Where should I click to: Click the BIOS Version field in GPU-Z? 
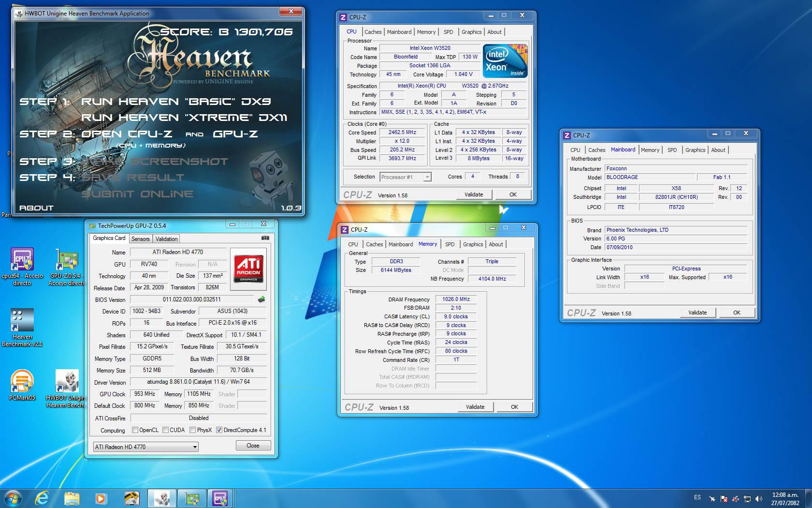(192, 299)
